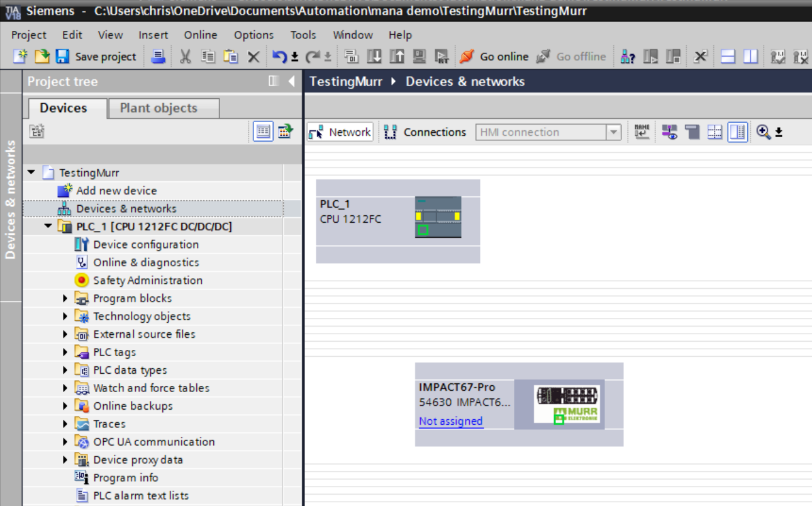Click the highlight sync domain icon
812x506 pixels.
[670, 132]
